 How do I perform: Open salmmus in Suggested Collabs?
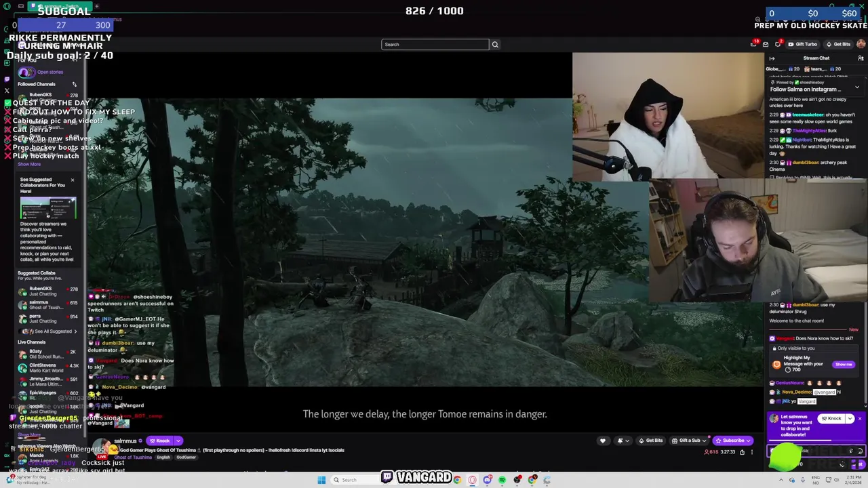coord(47,305)
